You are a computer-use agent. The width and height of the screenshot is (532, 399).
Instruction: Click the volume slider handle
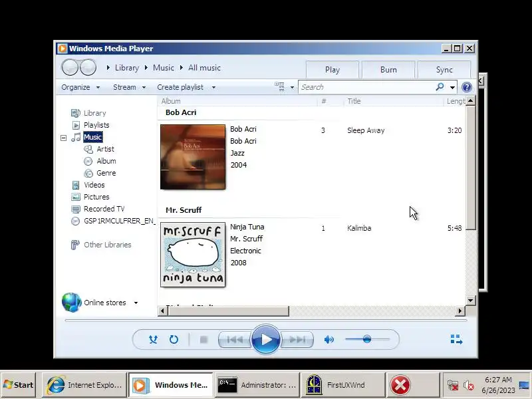tap(367, 339)
